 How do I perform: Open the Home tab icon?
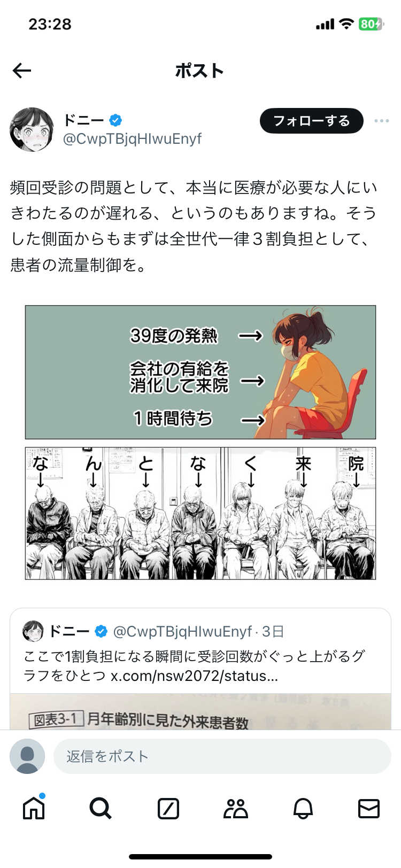coord(34,808)
